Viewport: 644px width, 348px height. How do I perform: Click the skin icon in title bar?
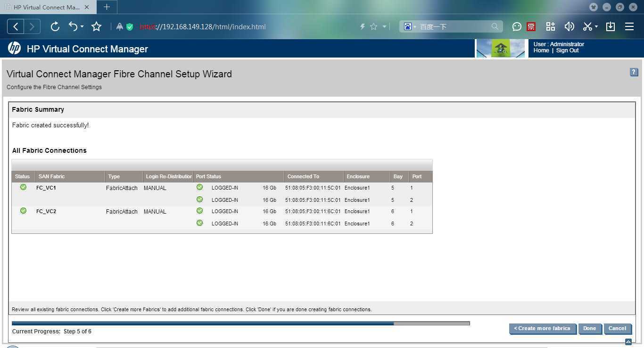594,7
